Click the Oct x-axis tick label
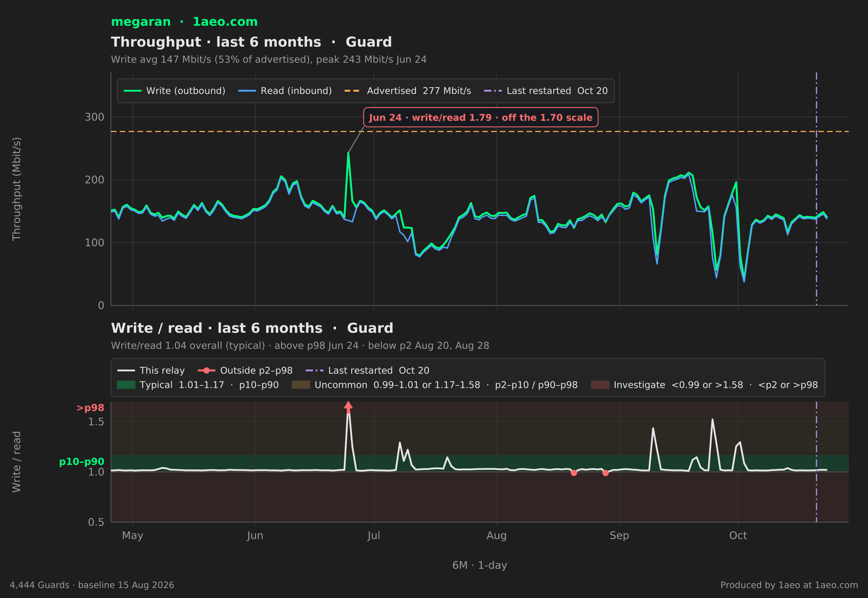This screenshot has width=868, height=598. coord(738,536)
